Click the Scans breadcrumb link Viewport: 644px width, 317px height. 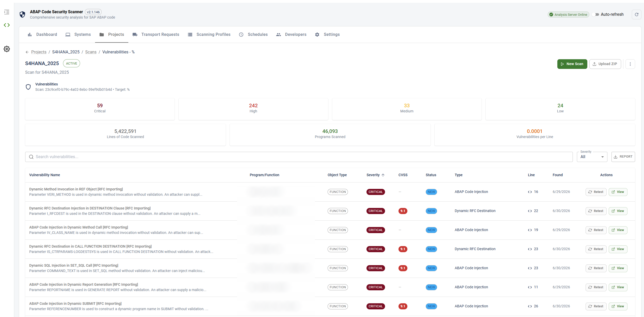[x=91, y=52]
